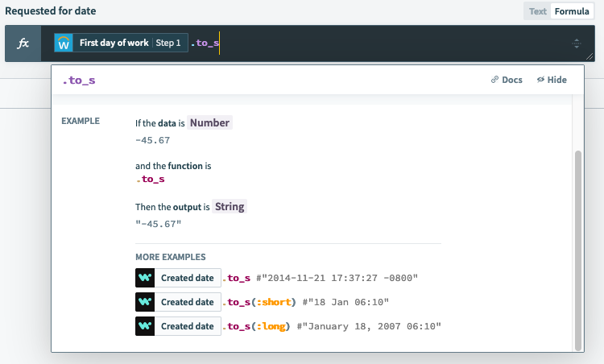This screenshot has height=364, width=604.
Task: Click the quoted output "-45.67"
Action: (x=159, y=224)
